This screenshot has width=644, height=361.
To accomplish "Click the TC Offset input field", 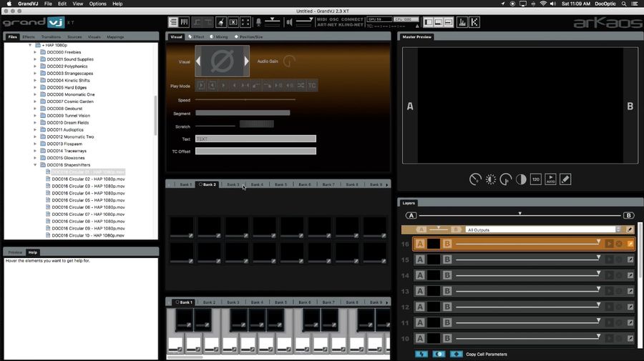I will click(x=255, y=152).
